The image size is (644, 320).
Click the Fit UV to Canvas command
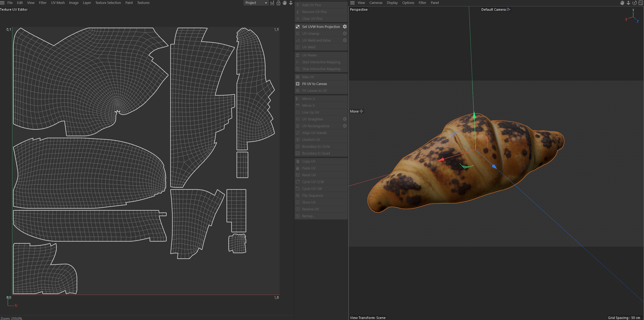tap(314, 84)
